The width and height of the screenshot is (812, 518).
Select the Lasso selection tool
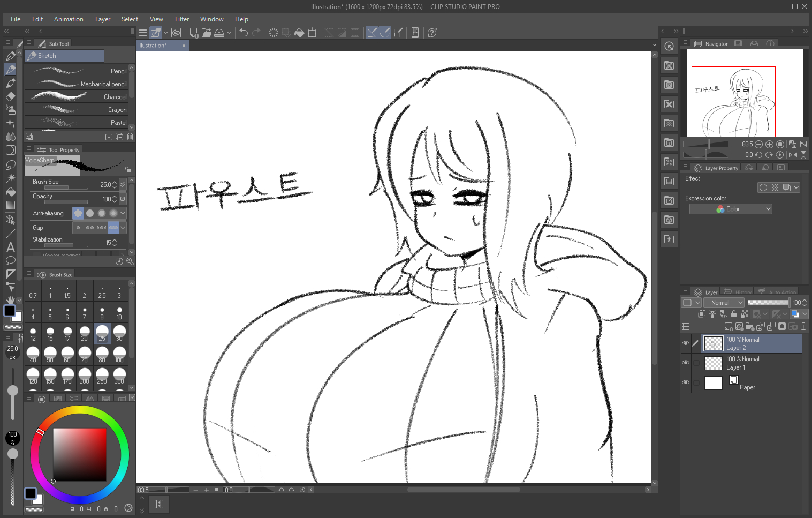coord(10,164)
